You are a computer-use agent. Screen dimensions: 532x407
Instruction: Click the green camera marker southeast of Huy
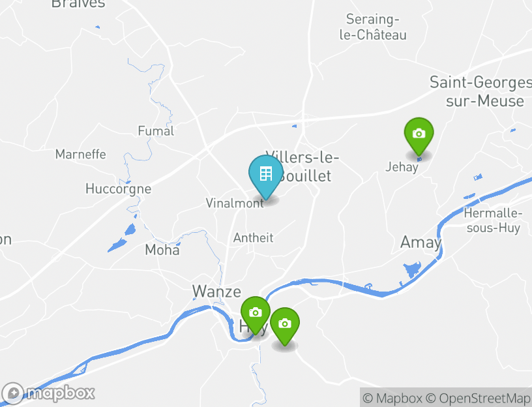pyautogui.click(x=285, y=327)
